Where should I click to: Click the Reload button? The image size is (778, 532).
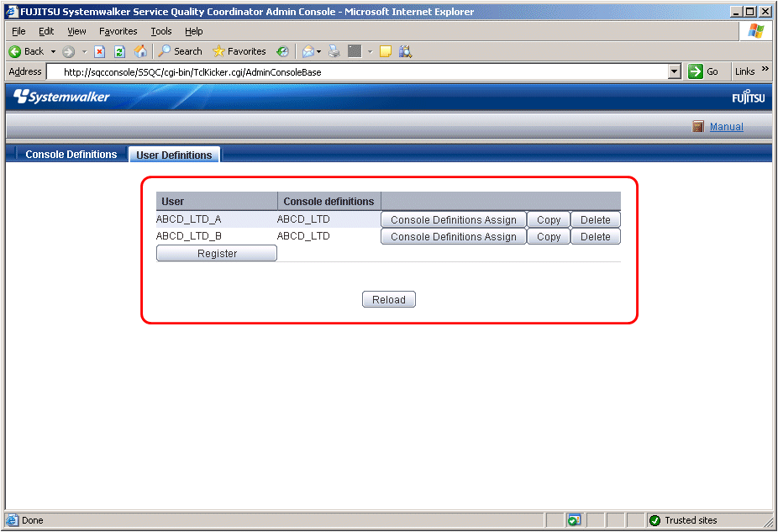point(389,300)
